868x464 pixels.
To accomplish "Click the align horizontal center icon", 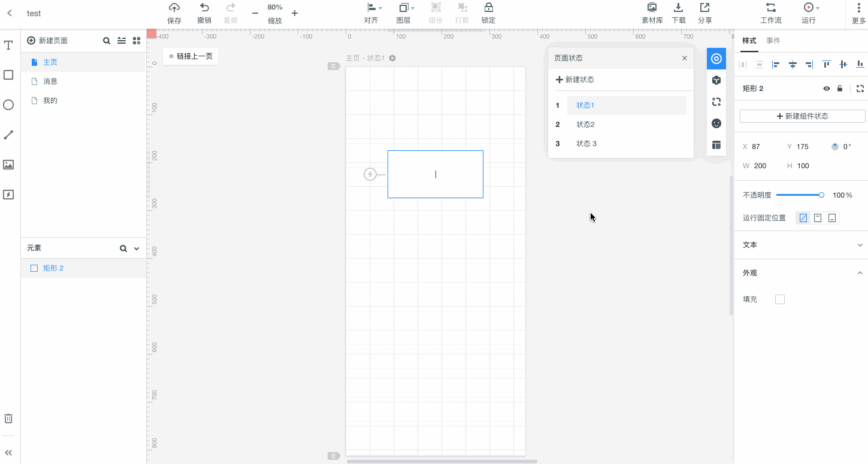I will coord(793,65).
